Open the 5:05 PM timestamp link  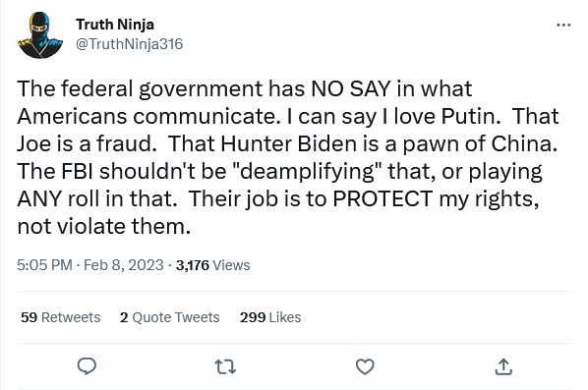pyautogui.click(x=44, y=265)
